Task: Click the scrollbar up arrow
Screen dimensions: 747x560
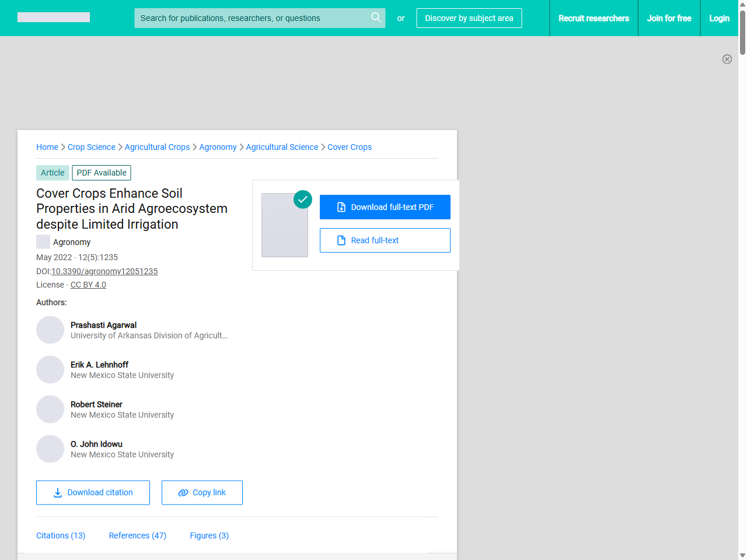Action: [742, 4]
